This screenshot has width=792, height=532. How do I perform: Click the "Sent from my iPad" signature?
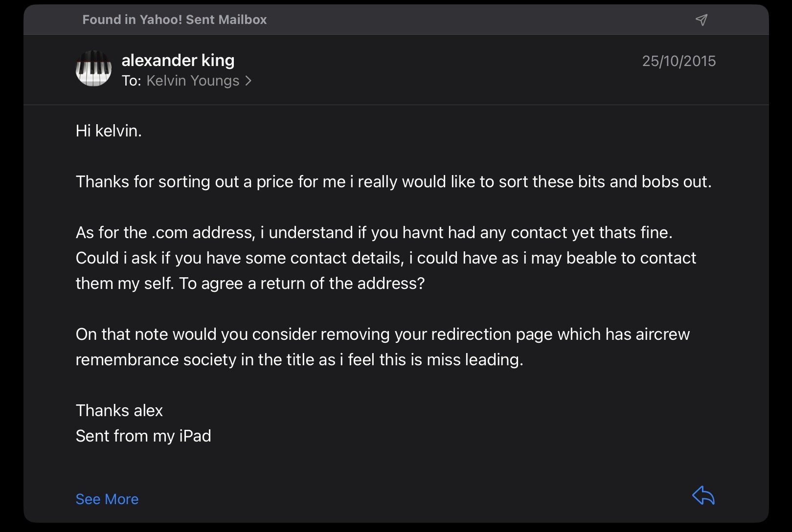pyautogui.click(x=143, y=436)
